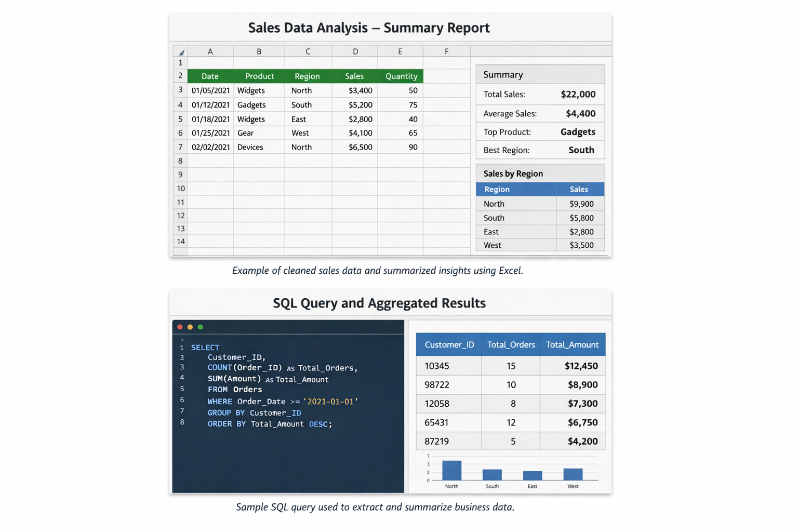Select row 7 header in the spreadsheet
This screenshot has width=798, height=532.
pyautogui.click(x=180, y=147)
